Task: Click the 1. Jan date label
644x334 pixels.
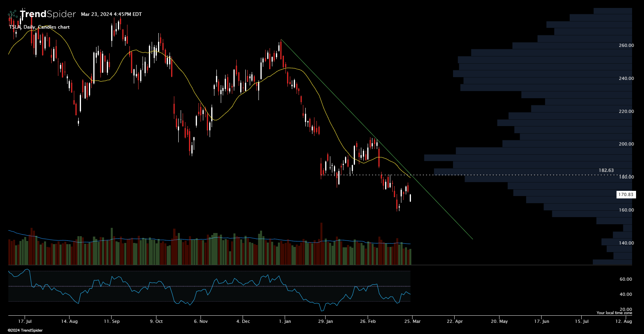Action: pyautogui.click(x=285, y=321)
